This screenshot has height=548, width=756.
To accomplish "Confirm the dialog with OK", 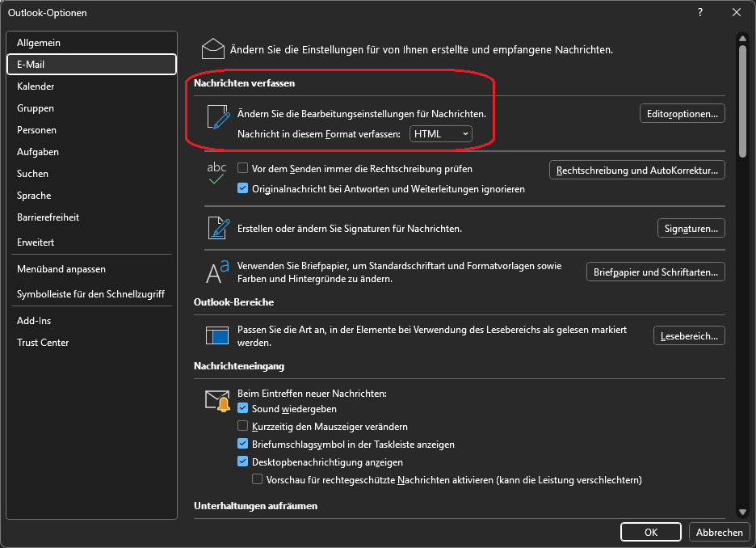I will (650, 532).
